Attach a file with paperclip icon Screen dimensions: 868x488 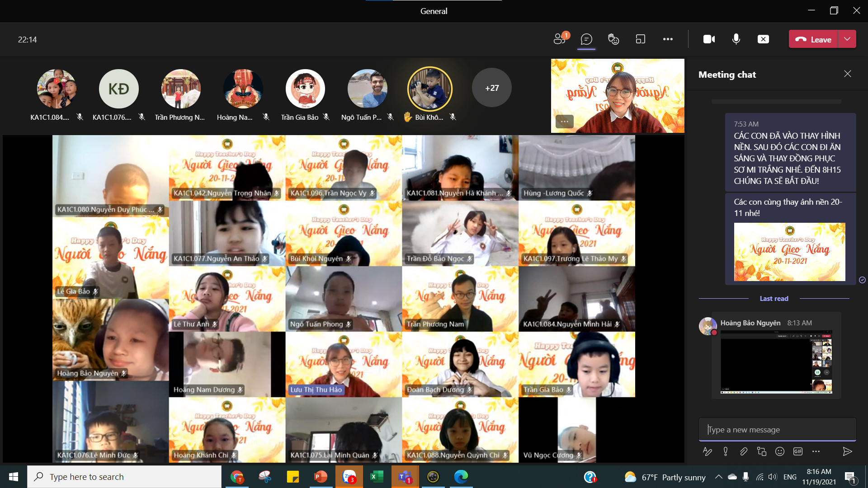(744, 451)
